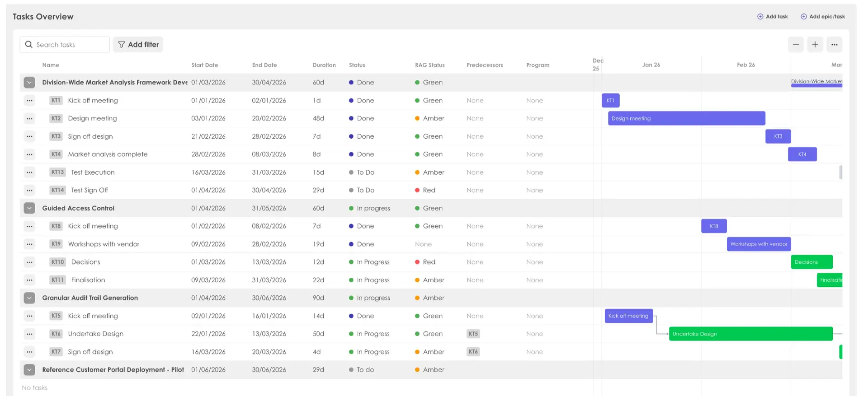Screen dimensions: 868x396
Task: Click In Progress status of Finalisation
Action: [369, 280]
